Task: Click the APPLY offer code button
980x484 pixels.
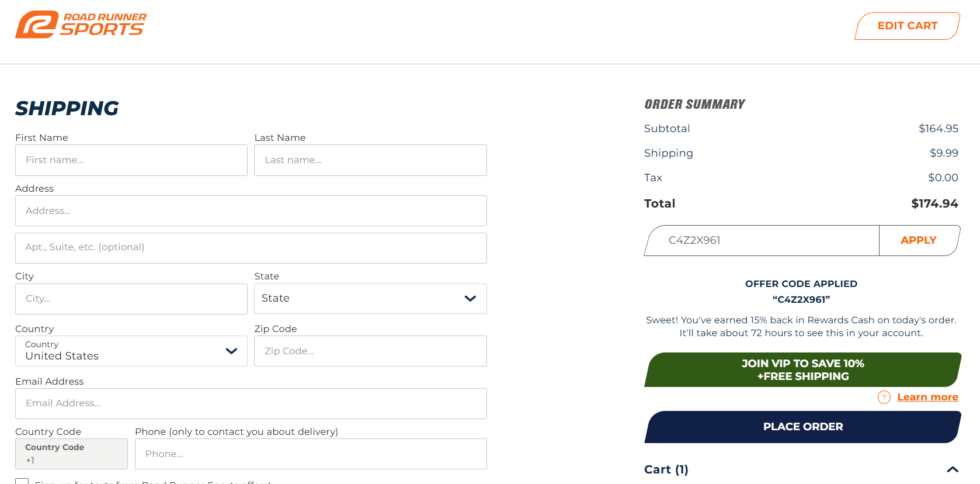Action: [919, 240]
